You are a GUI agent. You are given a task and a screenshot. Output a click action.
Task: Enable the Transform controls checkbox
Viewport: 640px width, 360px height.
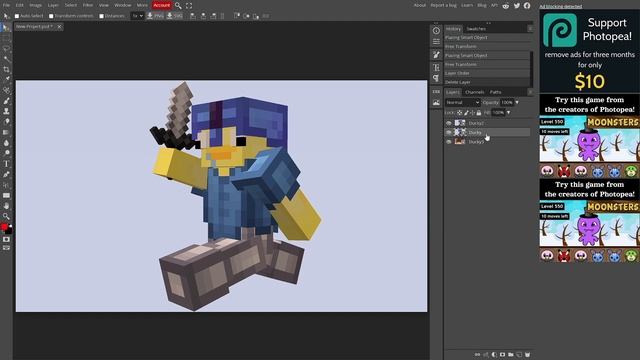(x=51, y=16)
